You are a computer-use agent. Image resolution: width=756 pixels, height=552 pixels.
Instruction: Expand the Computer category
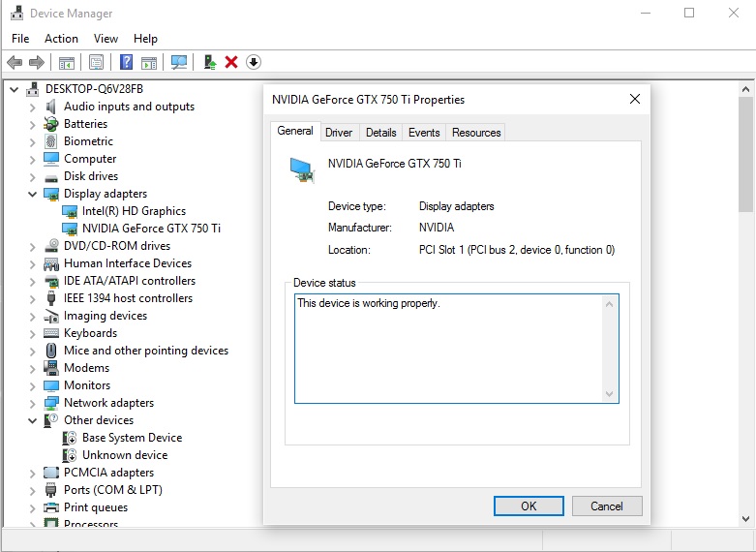32,159
